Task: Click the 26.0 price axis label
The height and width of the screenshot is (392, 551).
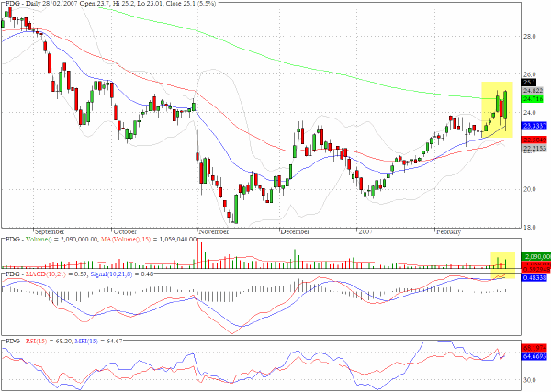Action: point(529,74)
